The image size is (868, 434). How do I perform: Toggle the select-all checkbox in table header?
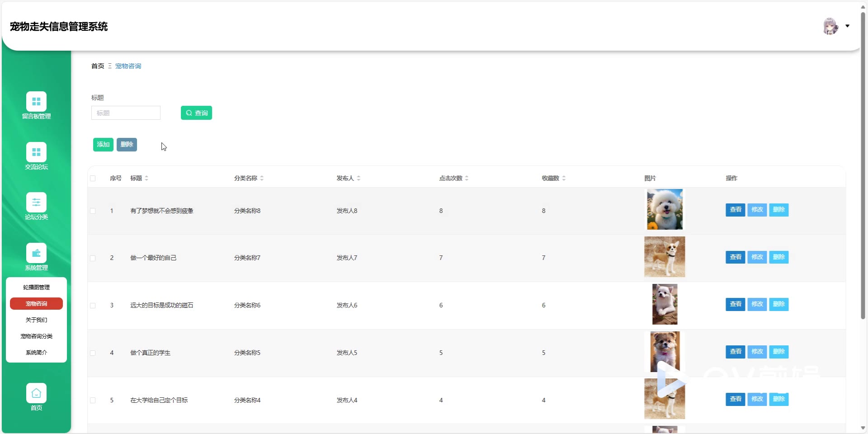pos(93,179)
